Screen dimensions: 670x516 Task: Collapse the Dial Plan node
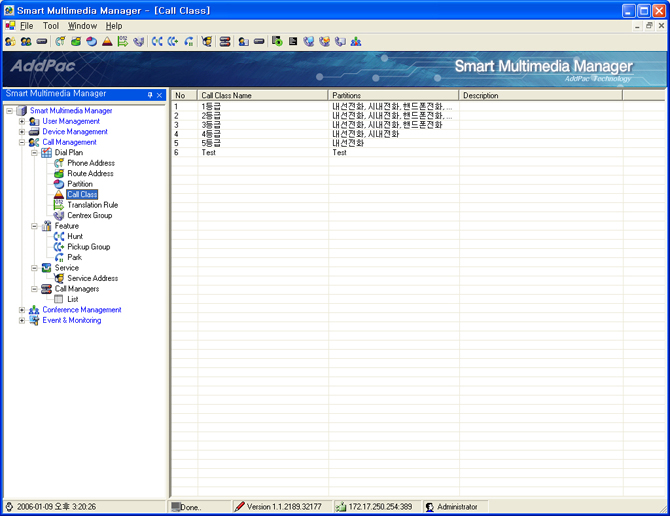tap(34, 152)
